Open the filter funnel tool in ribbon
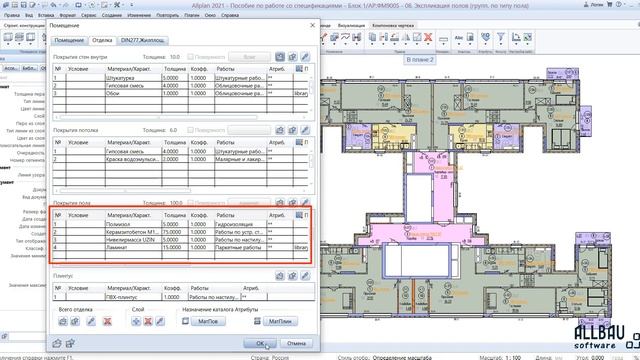 click(501, 37)
